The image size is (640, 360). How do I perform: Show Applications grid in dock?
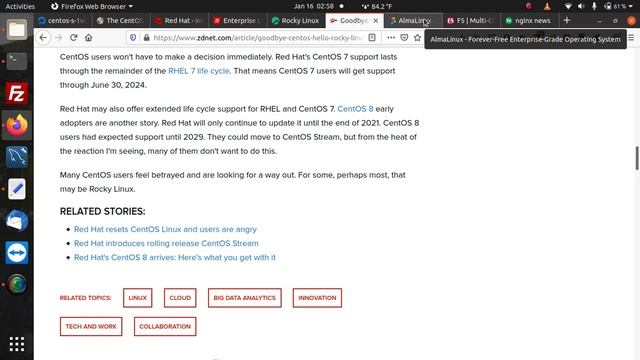point(17,344)
